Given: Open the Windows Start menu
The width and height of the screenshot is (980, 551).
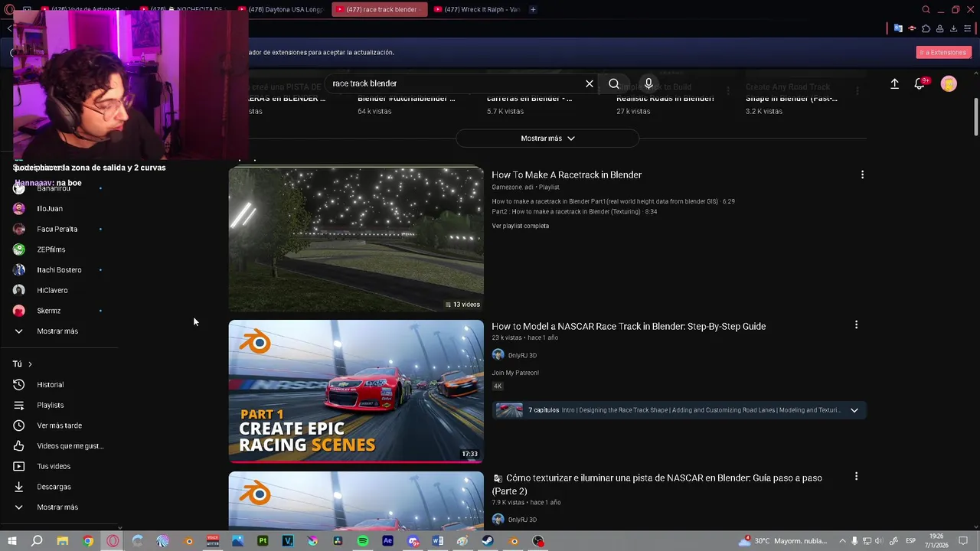Looking at the screenshot, I should coord(12,541).
